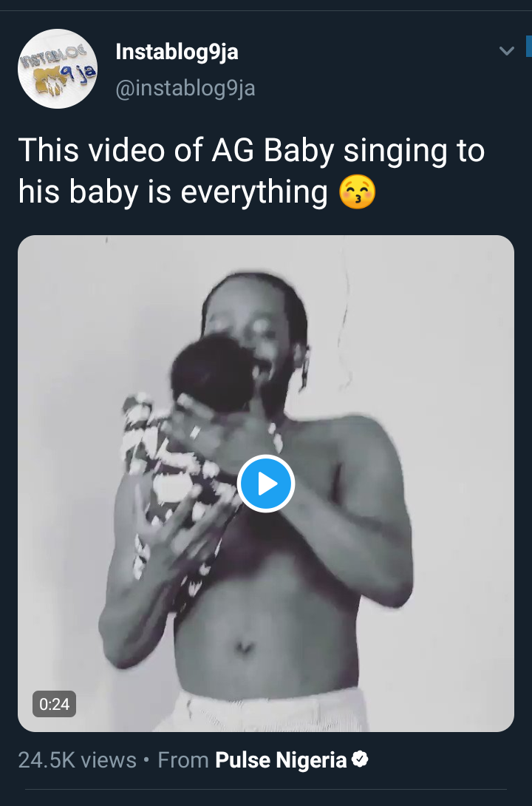532x806 pixels.
Task: Select the "his baby is everything" line
Action: pos(173,193)
